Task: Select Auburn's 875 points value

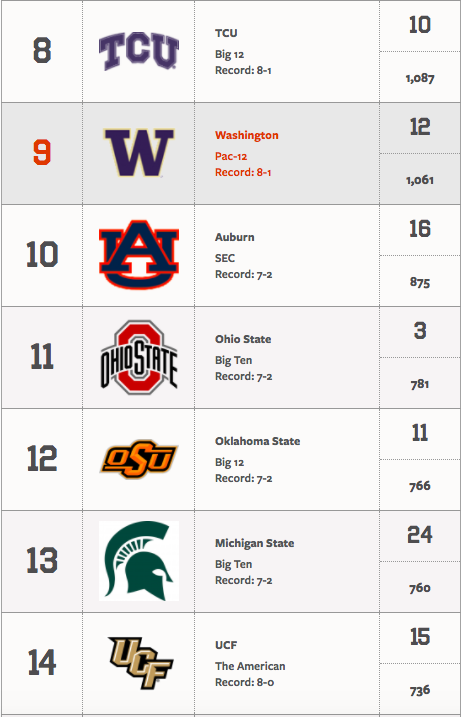Action: pos(420,282)
